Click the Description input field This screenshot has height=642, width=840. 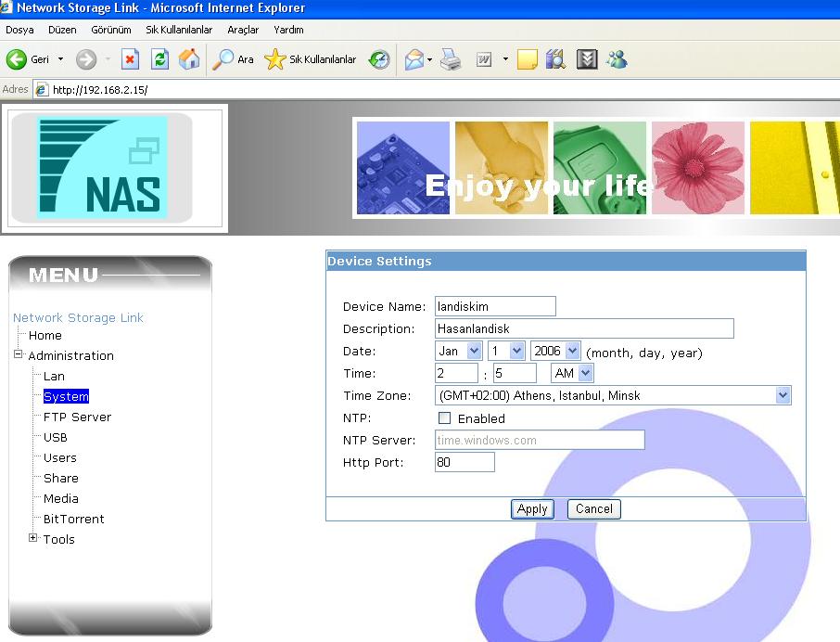(584, 328)
